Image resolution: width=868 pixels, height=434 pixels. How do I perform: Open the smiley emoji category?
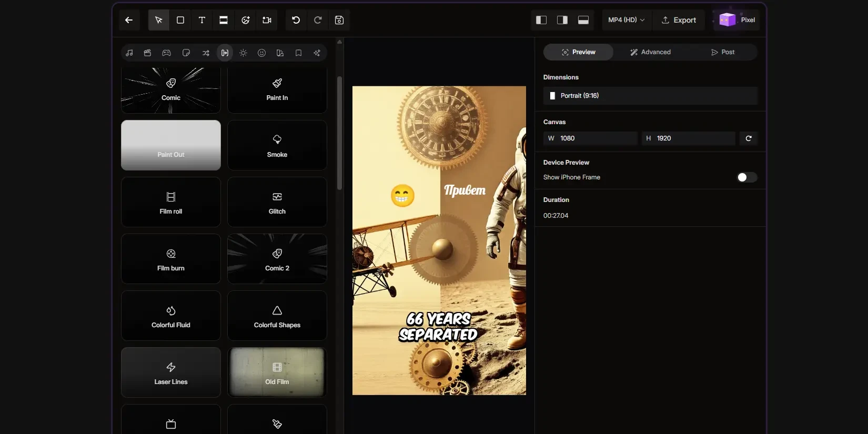(x=261, y=53)
